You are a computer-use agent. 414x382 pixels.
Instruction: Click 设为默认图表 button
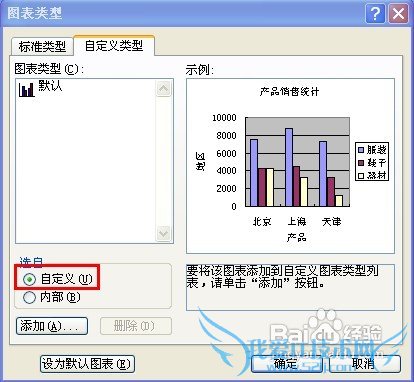pos(87,364)
